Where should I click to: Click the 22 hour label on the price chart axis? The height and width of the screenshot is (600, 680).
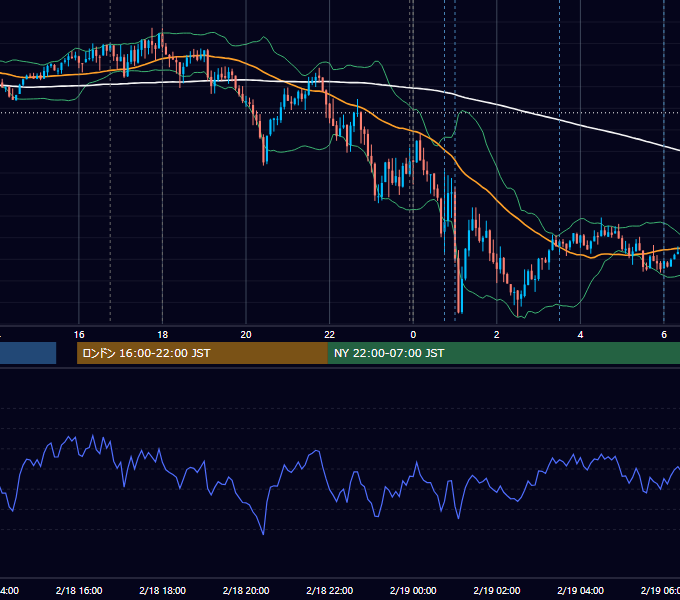[x=330, y=335]
